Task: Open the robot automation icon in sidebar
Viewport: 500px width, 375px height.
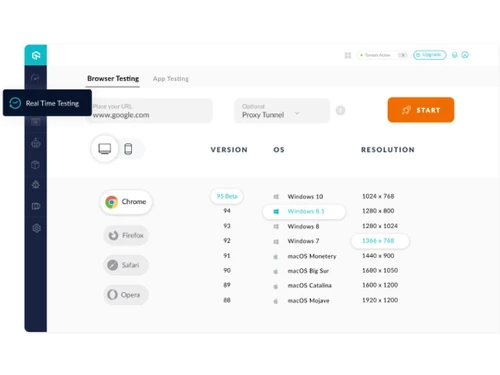Action: click(x=36, y=143)
